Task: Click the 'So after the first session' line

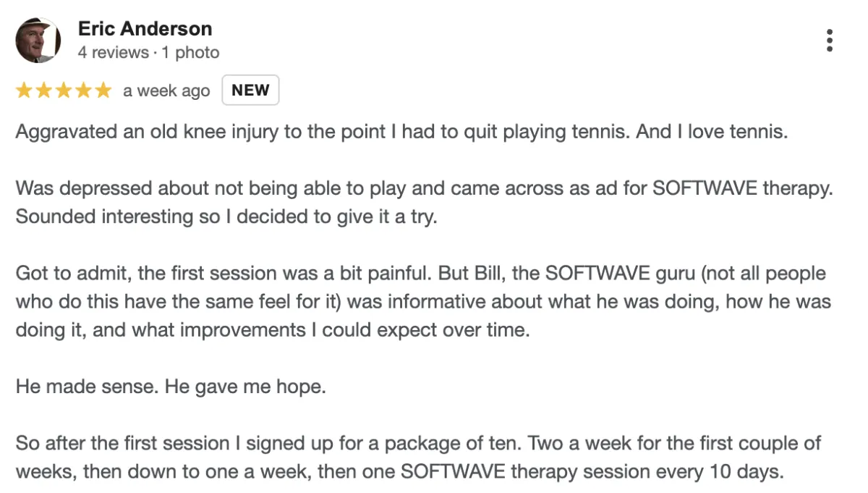Action: point(419,443)
